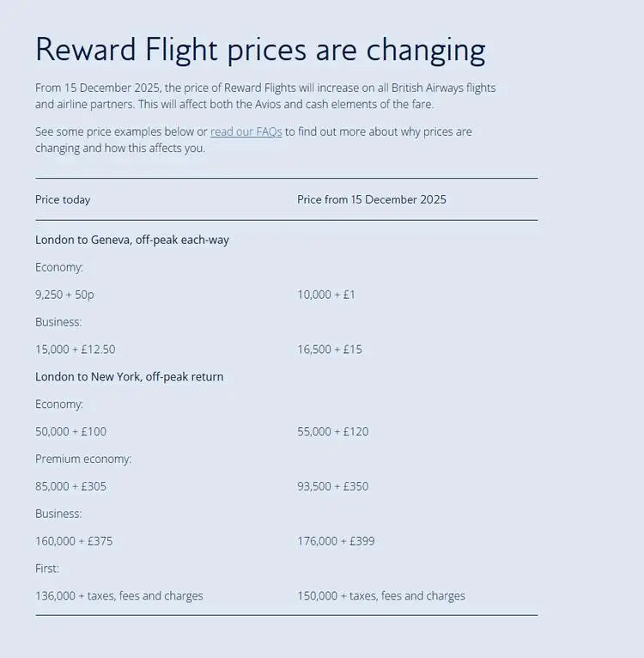
Task: Click the "50,000 + £100" price
Action: coord(71,431)
